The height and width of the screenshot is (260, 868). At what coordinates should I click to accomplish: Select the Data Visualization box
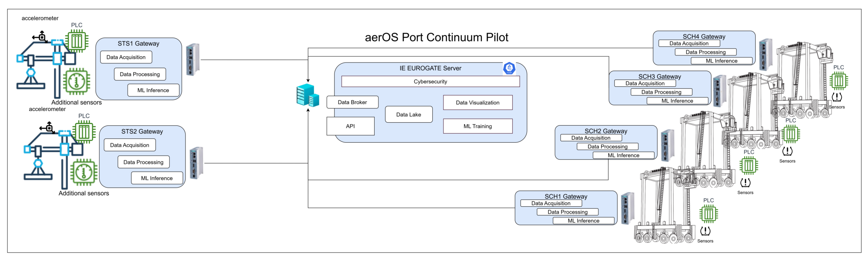coord(478,103)
